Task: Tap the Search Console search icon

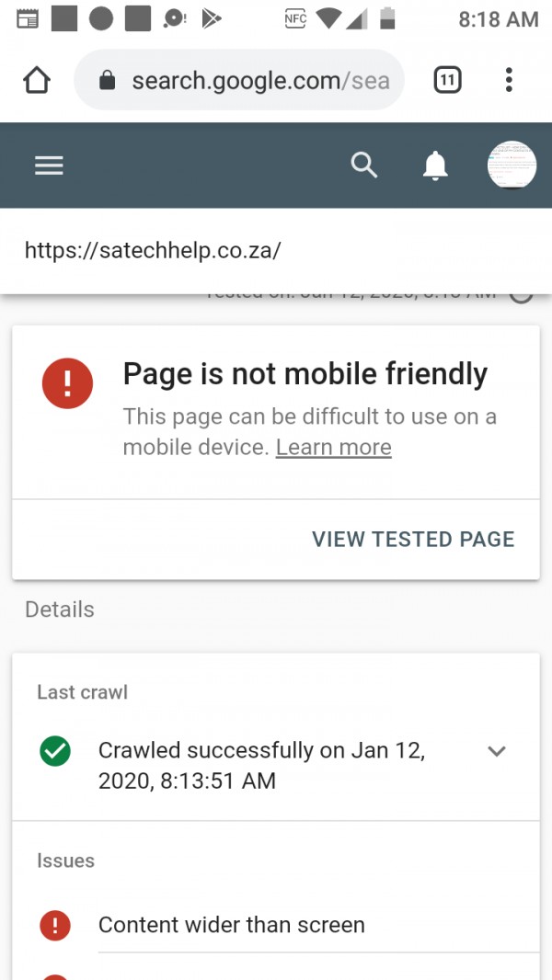Action: click(x=364, y=165)
